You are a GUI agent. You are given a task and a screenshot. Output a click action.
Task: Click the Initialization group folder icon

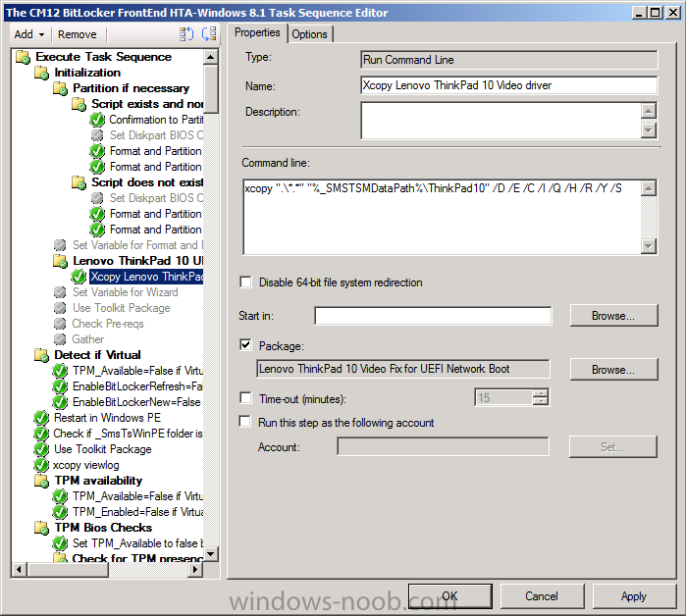tap(41, 73)
